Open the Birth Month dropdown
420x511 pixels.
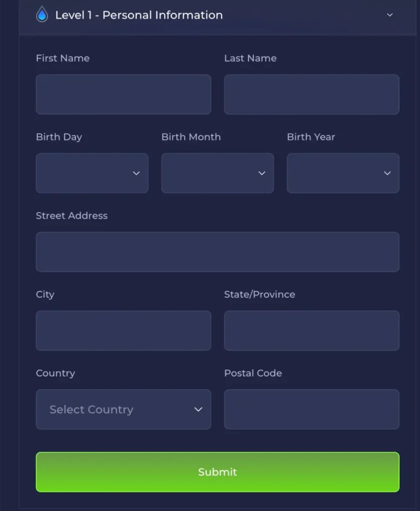click(217, 173)
